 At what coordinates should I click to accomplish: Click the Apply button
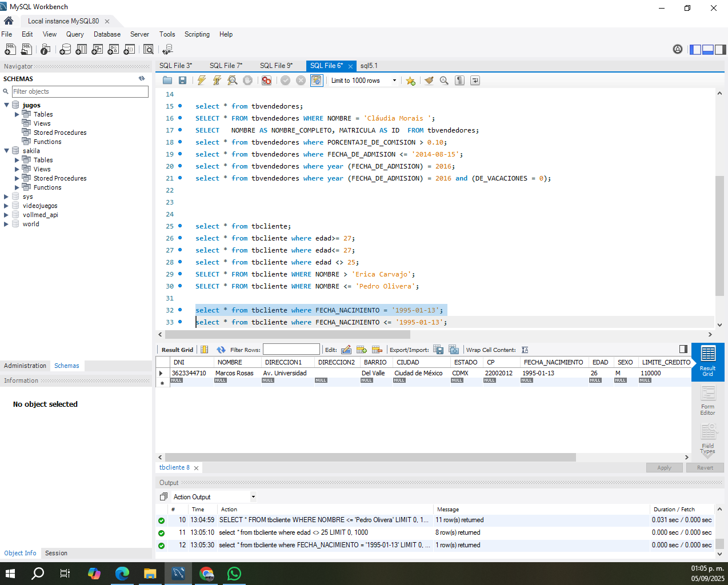[x=664, y=467]
